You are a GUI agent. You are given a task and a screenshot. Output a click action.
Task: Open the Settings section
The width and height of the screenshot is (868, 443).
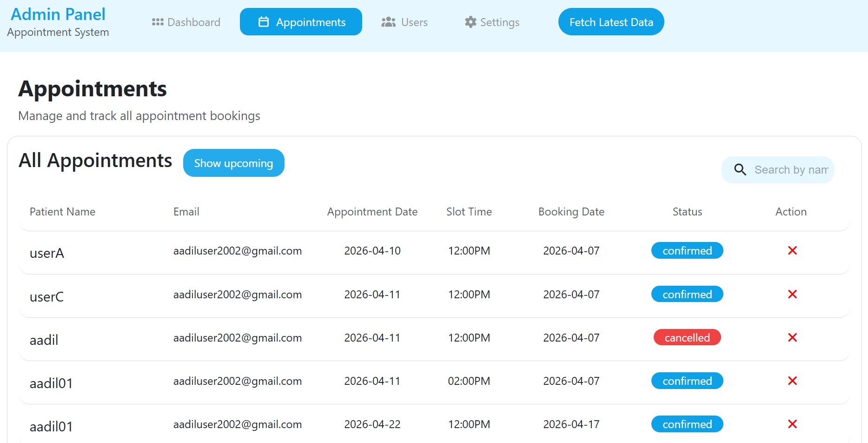pyautogui.click(x=492, y=22)
